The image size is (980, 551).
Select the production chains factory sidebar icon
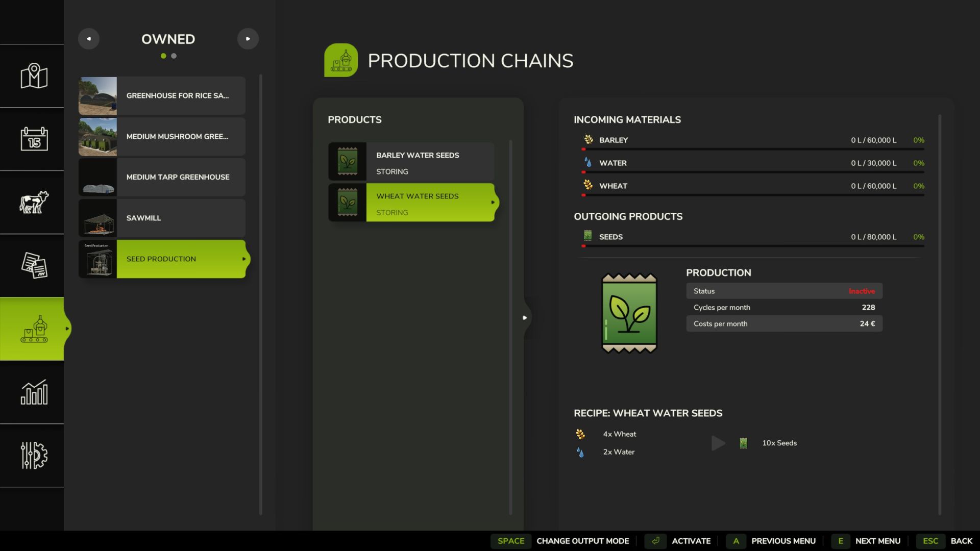34,329
